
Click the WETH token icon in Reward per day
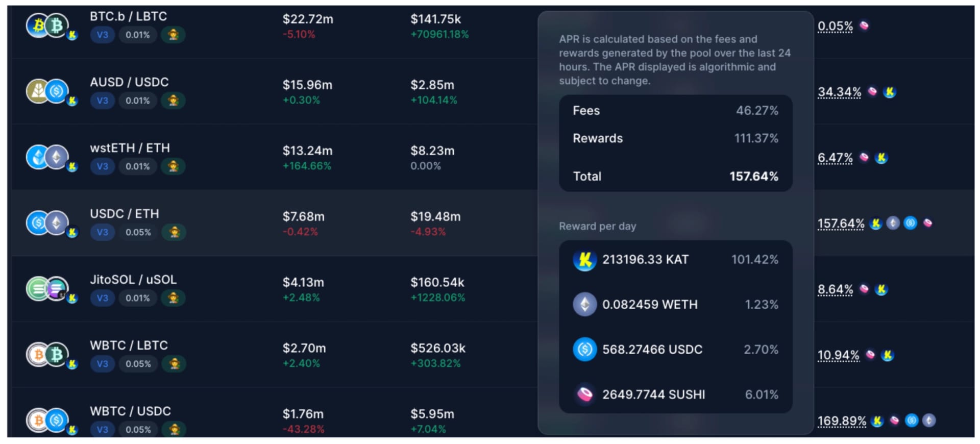(x=585, y=305)
